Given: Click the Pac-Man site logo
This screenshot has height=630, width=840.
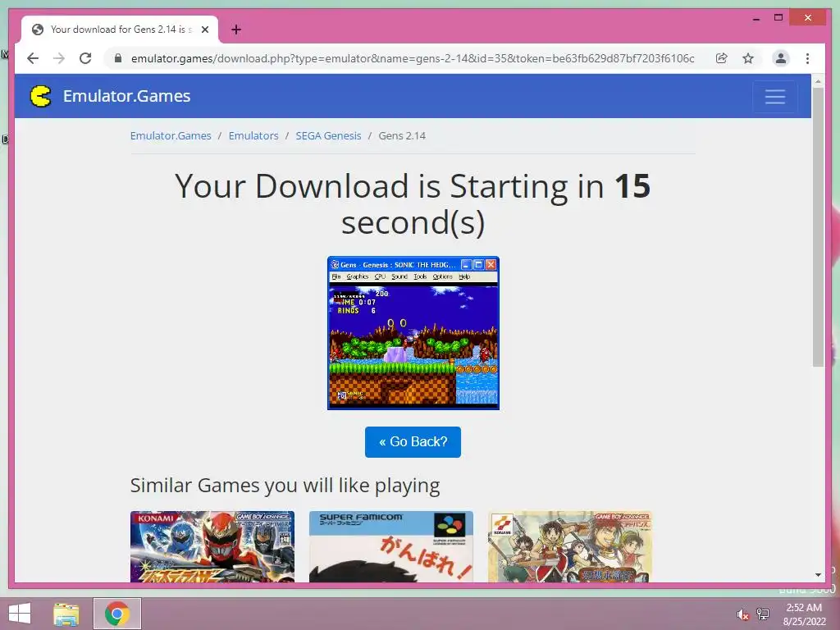Looking at the screenshot, I should [41, 96].
